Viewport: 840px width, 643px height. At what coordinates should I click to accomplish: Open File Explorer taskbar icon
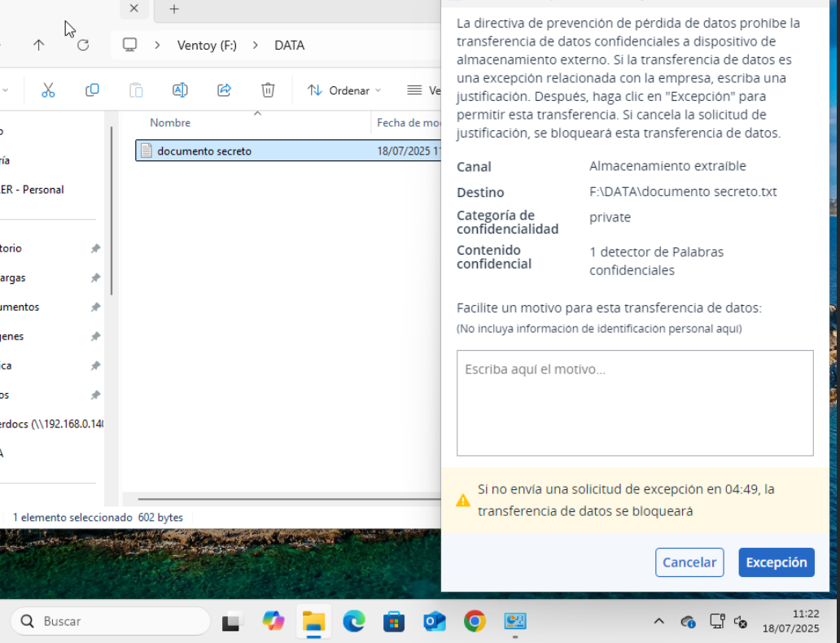[313, 621]
